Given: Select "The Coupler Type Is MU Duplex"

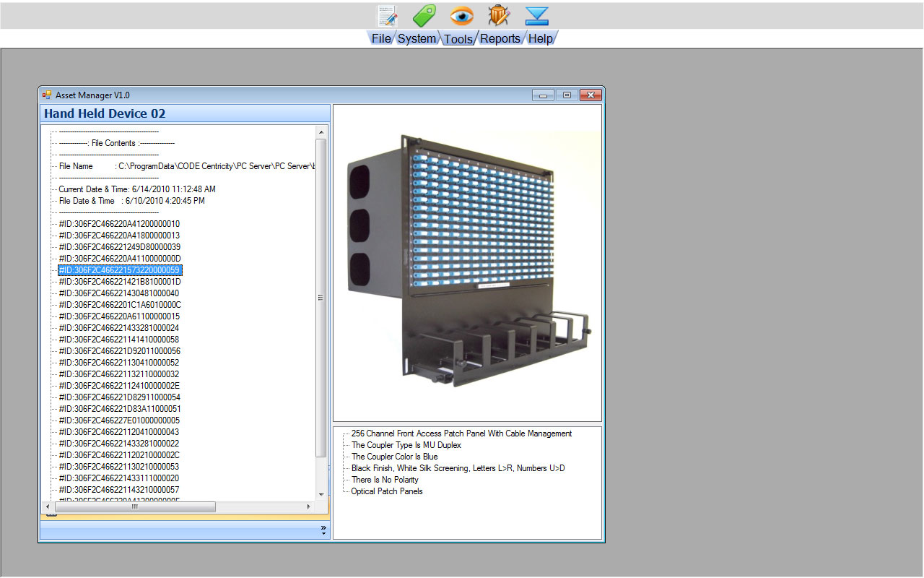Looking at the screenshot, I should coord(406,445).
